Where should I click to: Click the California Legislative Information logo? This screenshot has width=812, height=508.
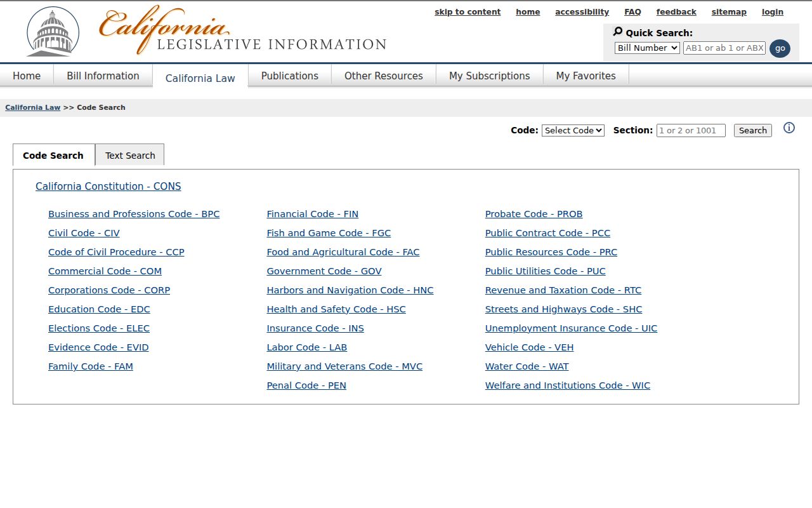tap(242, 30)
